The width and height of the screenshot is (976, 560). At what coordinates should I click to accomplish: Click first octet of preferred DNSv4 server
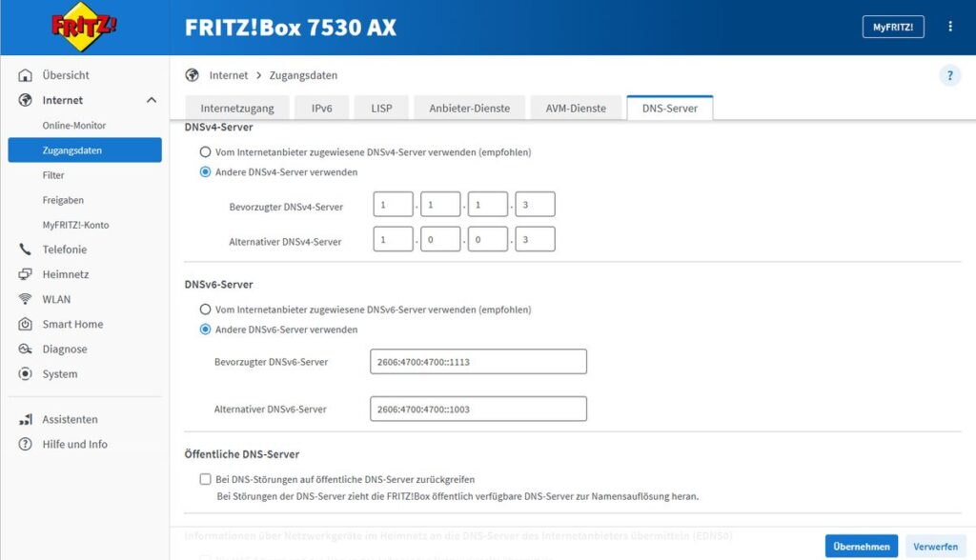coord(393,204)
